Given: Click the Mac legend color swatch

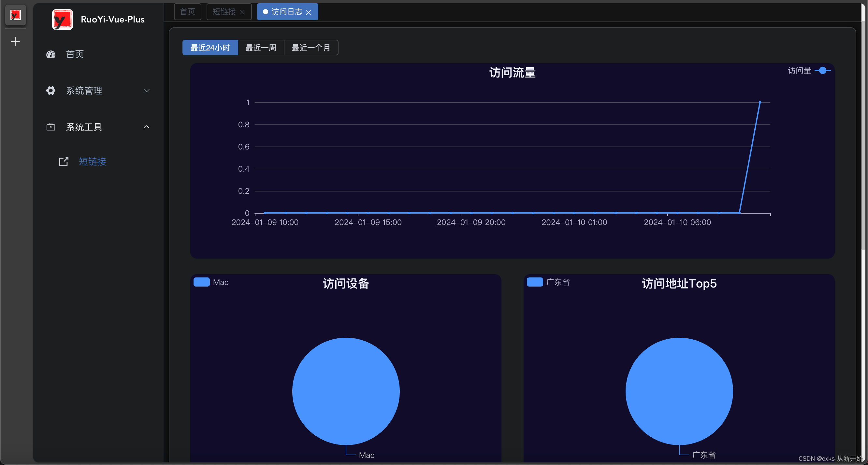Looking at the screenshot, I should point(201,282).
